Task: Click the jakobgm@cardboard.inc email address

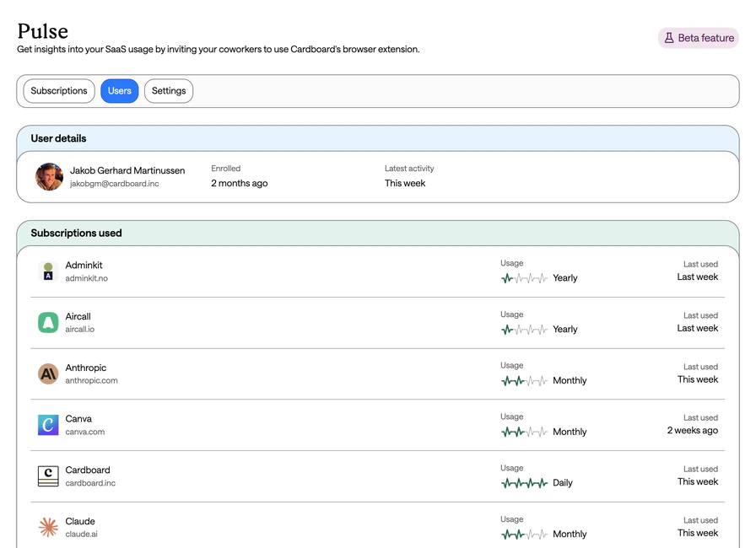Action: [x=114, y=184]
